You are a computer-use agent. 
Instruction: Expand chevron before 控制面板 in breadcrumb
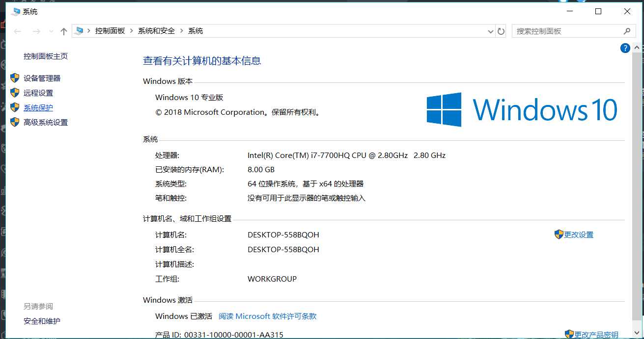[89, 31]
